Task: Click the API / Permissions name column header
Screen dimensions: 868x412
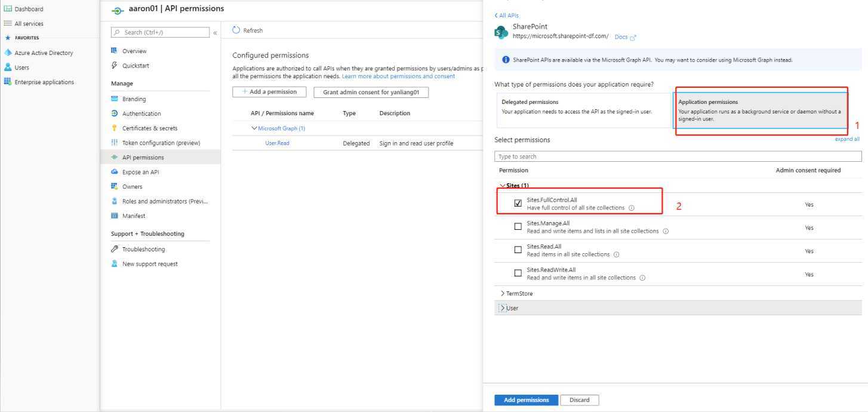Action: 282,113
